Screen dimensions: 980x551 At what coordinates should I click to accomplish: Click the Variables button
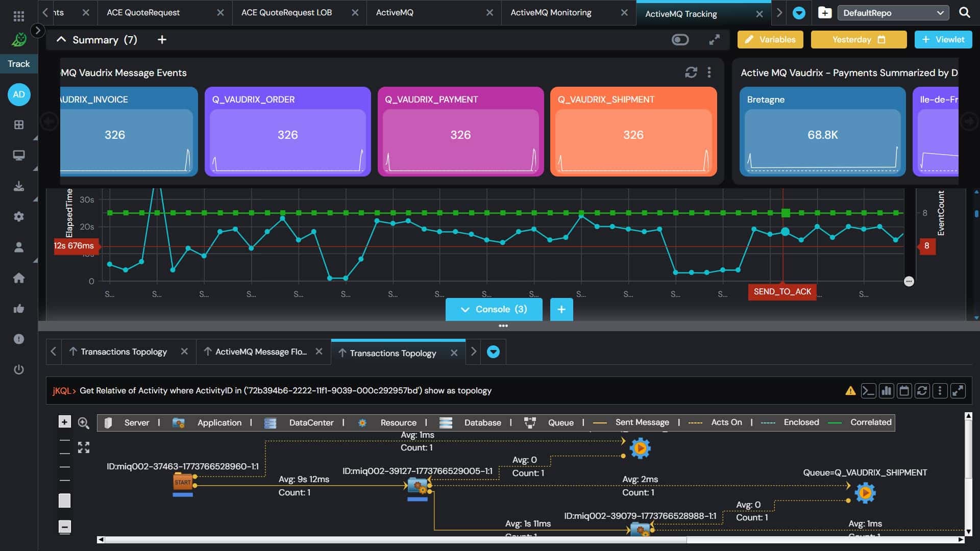click(x=770, y=39)
